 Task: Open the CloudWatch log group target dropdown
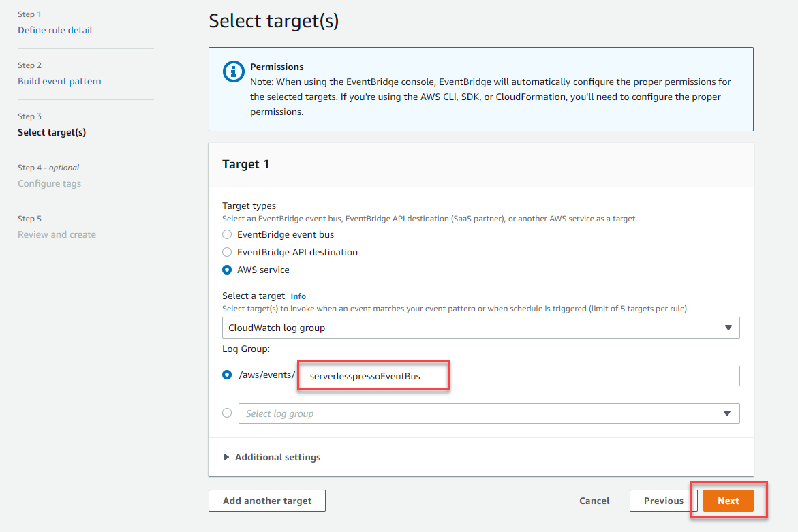pyautogui.click(x=481, y=328)
